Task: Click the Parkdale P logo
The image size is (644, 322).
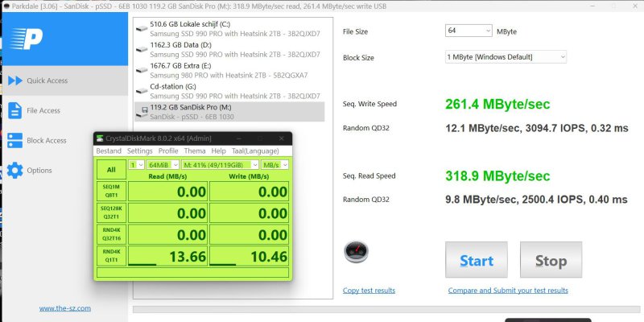Action: pos(27,39)
